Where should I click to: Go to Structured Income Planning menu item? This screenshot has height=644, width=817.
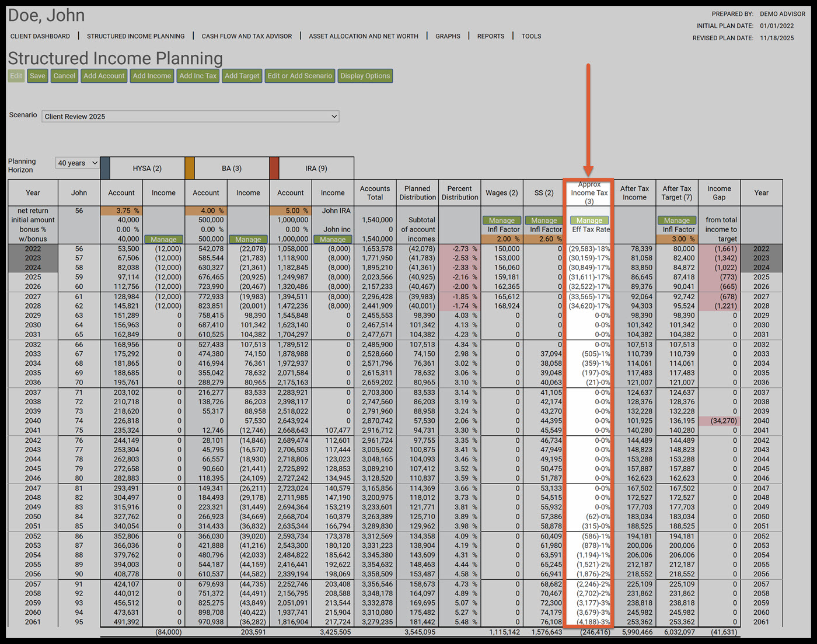136,36
